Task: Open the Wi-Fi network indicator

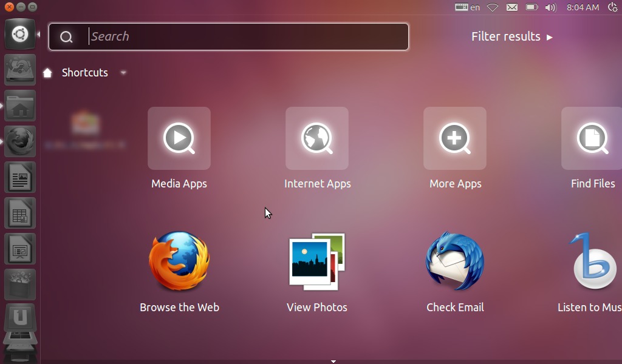Action: (x=492, y=7)
